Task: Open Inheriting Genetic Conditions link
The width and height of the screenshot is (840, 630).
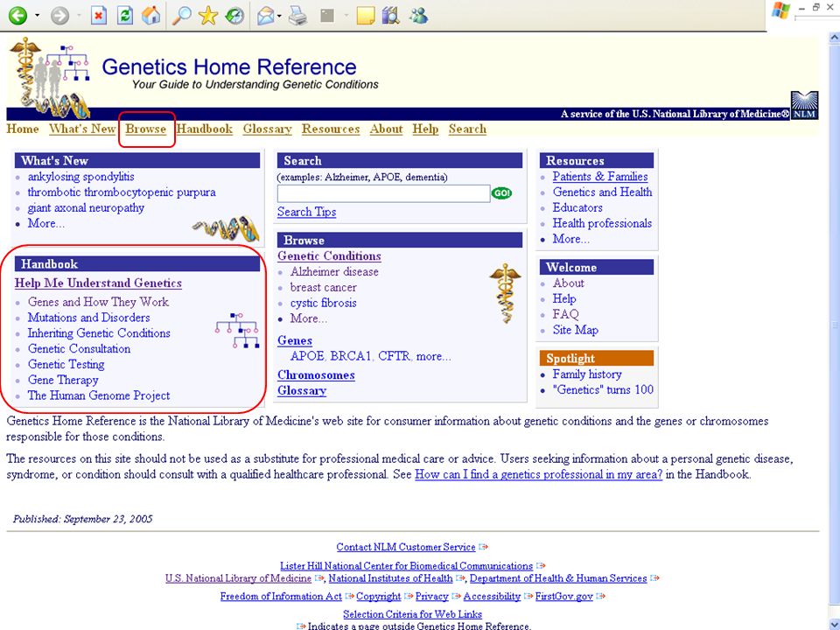Action: [x=99, y=333]
